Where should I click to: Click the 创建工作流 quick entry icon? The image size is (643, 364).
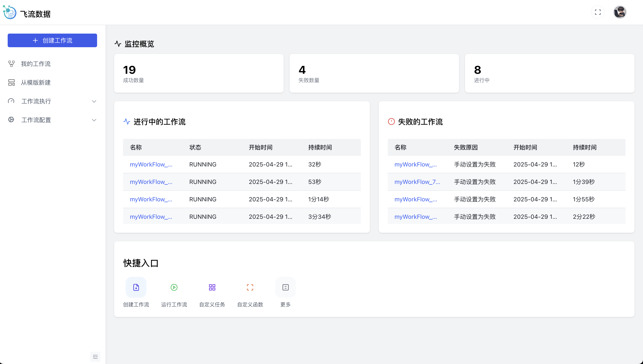point(136,287)
